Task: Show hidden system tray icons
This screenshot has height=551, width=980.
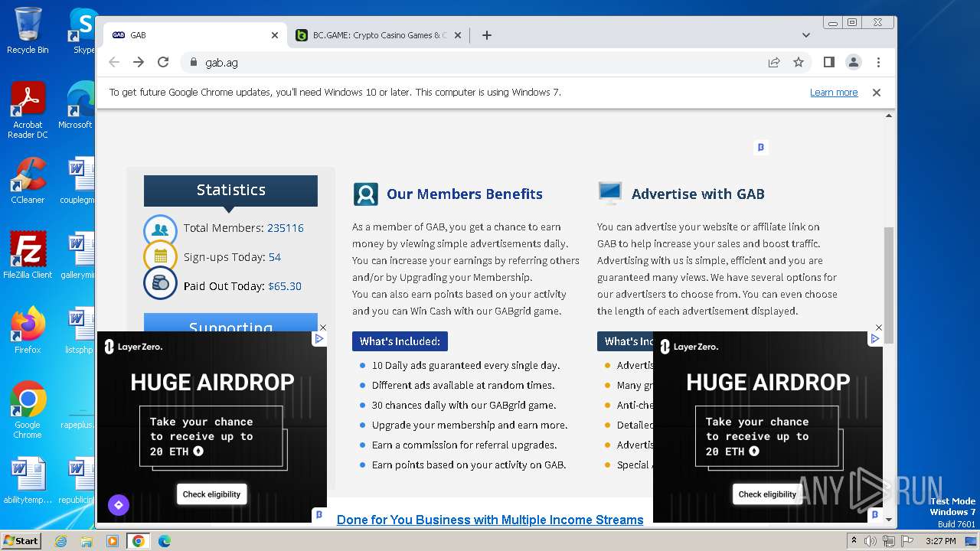Action: click(854, 540)
